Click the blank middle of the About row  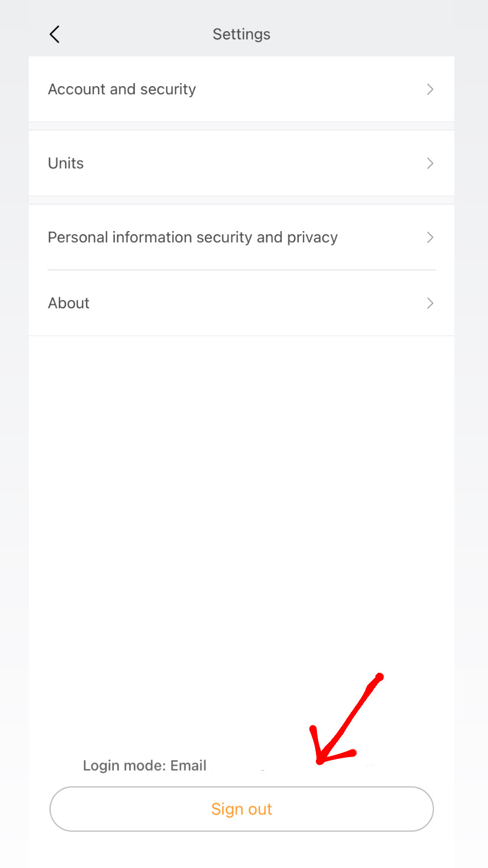tap(253, 303)
